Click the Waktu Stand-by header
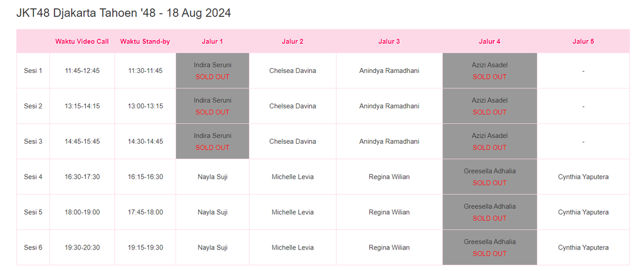The height and width of the screenshot is (271, 644). (x=145, y=41)
